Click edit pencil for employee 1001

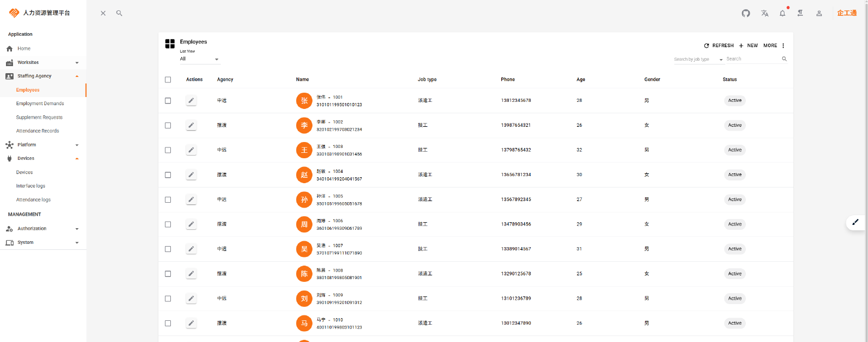coord(191,100)
